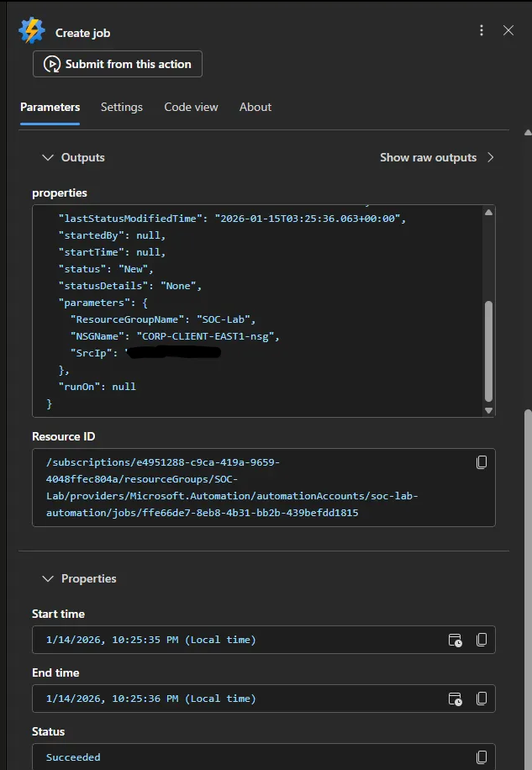532x770 pixels.
Task: Copy the End time value
Action: point(482,699)
